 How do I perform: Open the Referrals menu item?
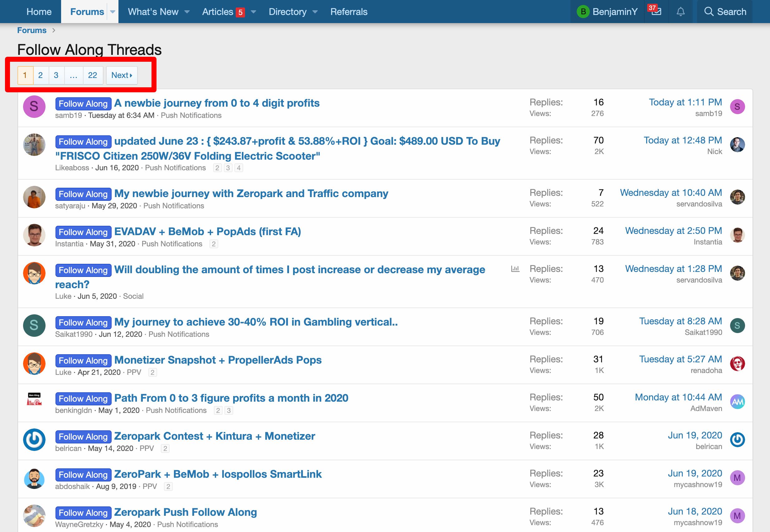point(349,12)
